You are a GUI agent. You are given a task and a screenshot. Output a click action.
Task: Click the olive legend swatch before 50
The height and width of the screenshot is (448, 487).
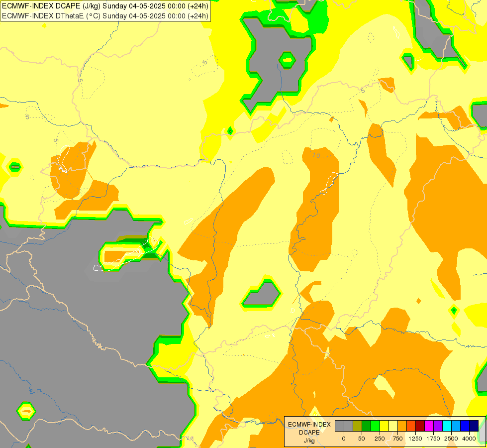tap(358, 426)
